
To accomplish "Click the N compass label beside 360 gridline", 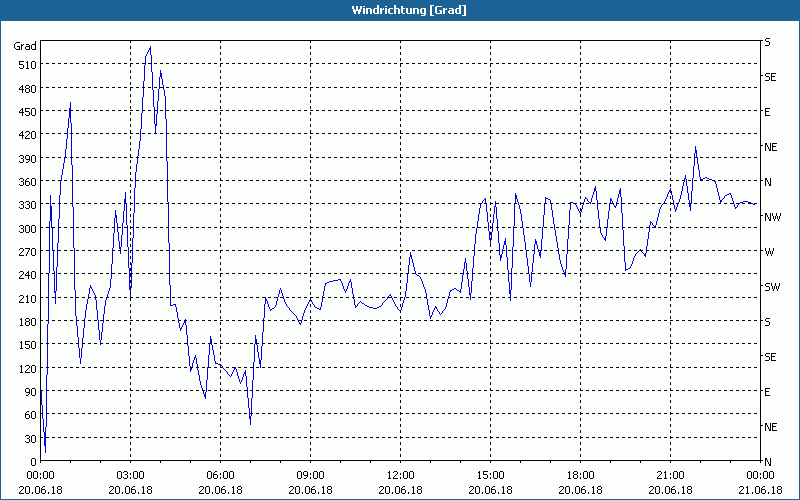I will pyautogui.click(x=768, y=182).
